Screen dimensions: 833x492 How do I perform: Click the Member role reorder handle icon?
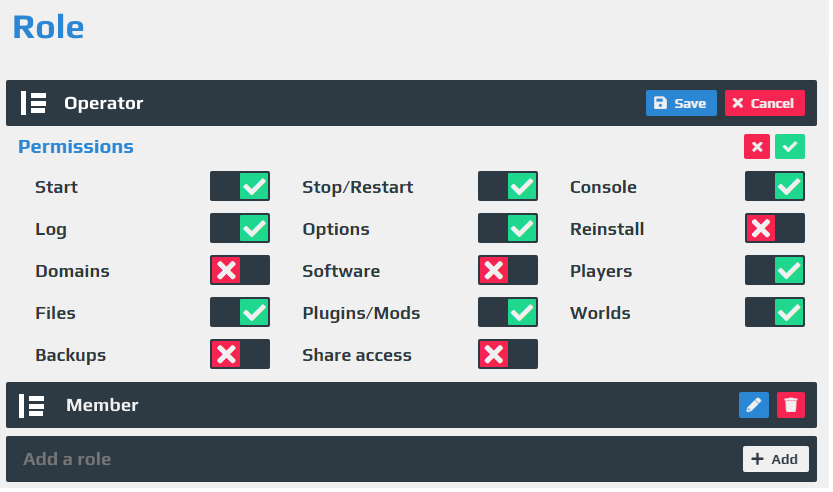[x=32, y=405]
